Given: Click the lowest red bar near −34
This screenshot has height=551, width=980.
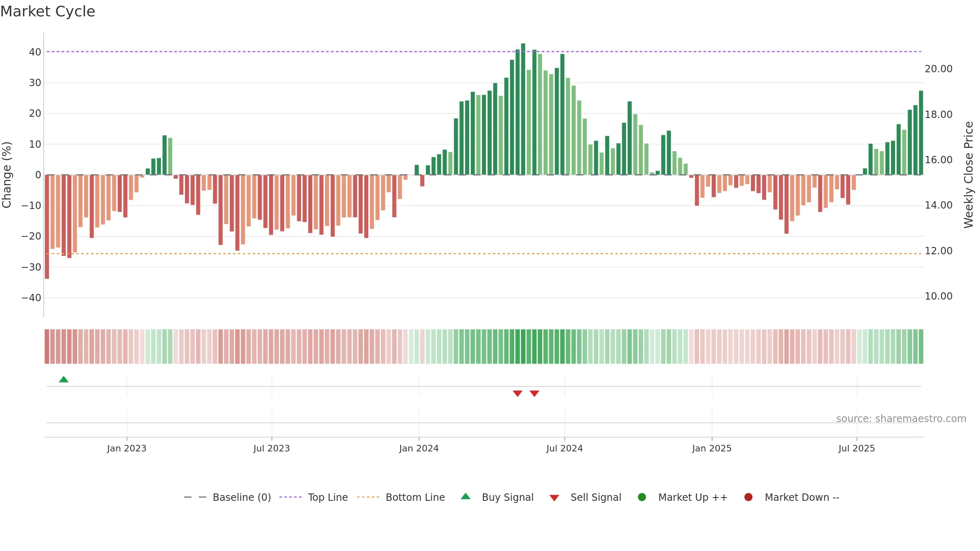Looking at the screenshot, I should pos(47,227).
